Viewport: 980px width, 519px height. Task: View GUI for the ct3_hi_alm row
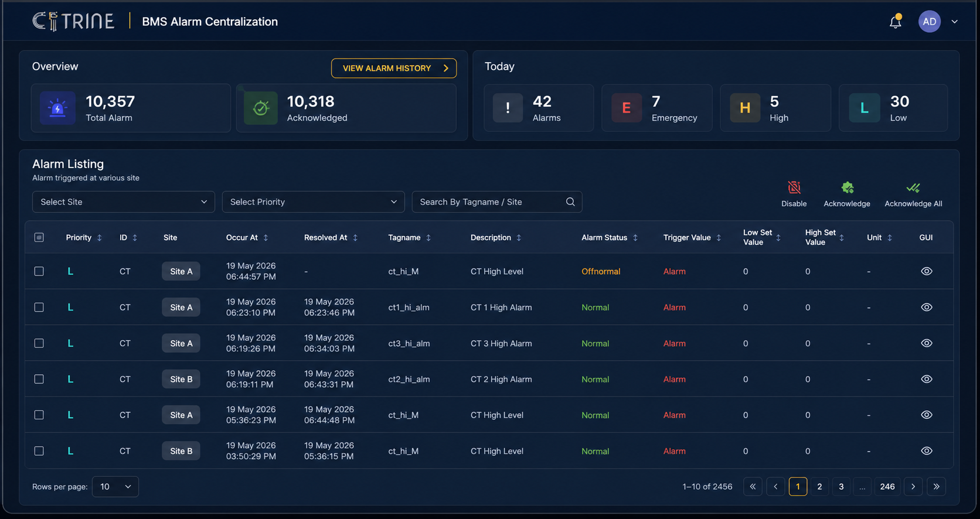click(x=927, y=343)
